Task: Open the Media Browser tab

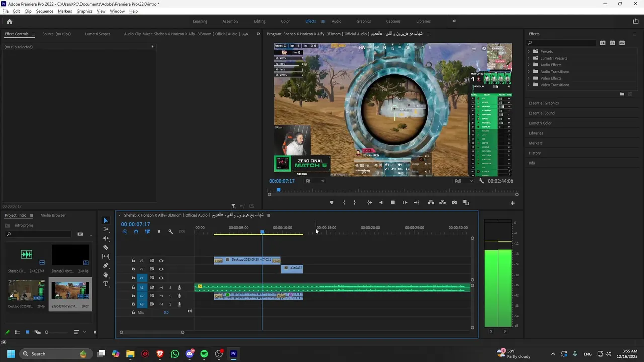Action: coord(53,215)
